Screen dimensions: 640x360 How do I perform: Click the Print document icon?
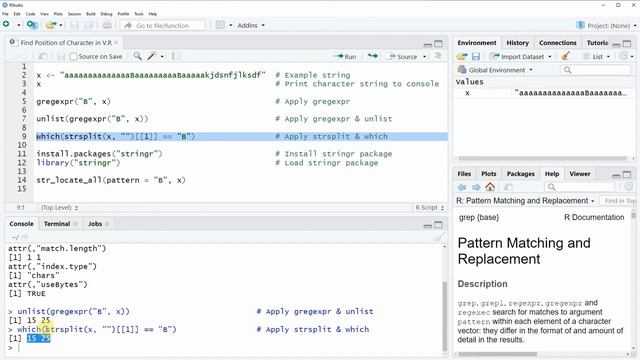pos(107,25)
